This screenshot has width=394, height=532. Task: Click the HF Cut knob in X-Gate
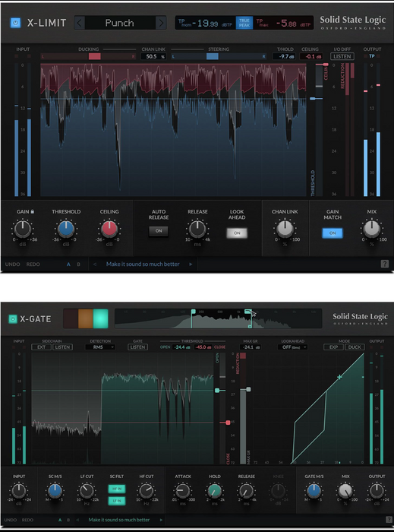point(147,491)
